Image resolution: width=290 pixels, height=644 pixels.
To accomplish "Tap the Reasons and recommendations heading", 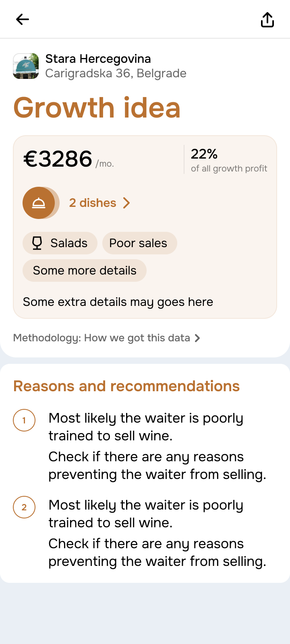I will tap(126, 386).
